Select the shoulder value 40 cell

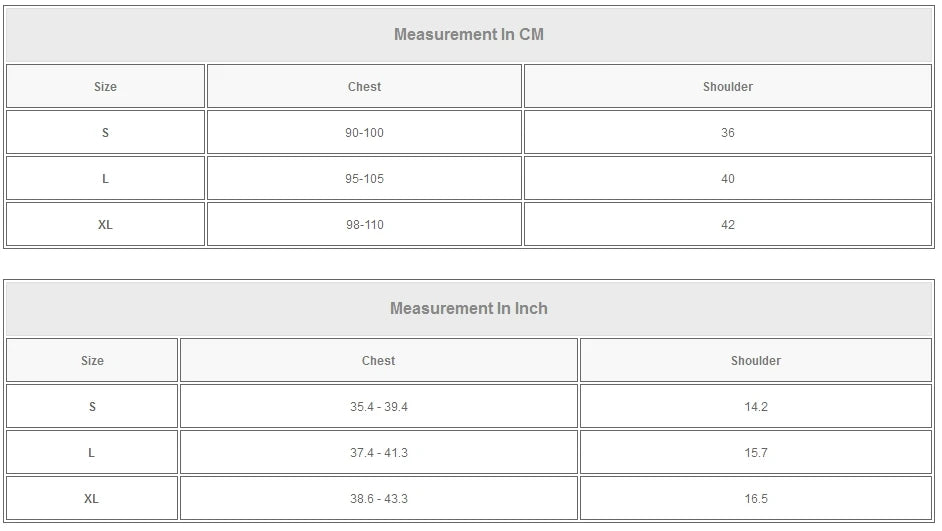[x=727, y=179]
